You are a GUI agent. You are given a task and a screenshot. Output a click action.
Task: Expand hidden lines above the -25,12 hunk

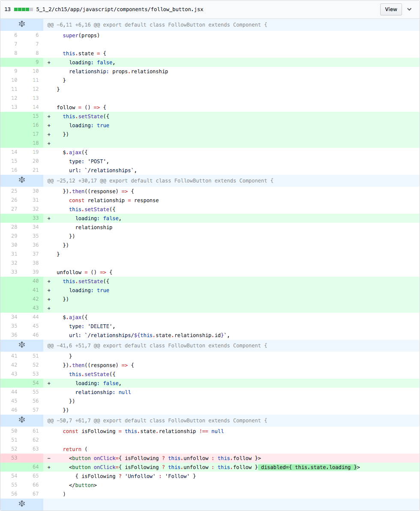(22, 180)
